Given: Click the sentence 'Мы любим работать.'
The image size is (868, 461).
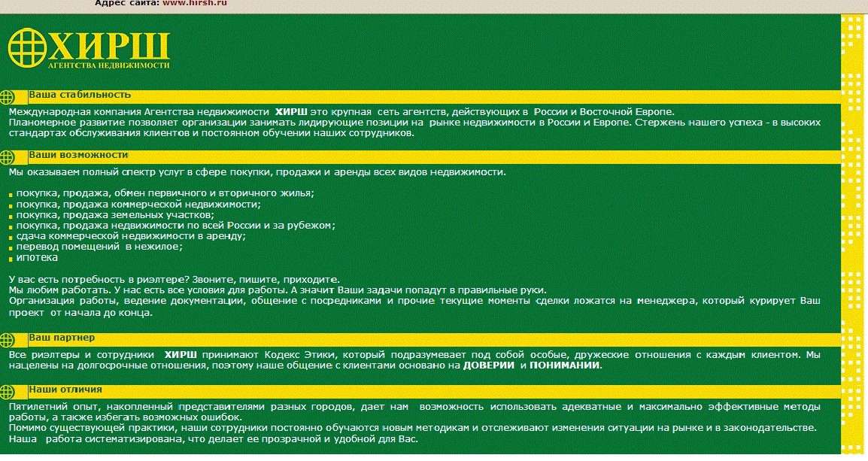Looking at the screenshot, I should tap(60, 290).
